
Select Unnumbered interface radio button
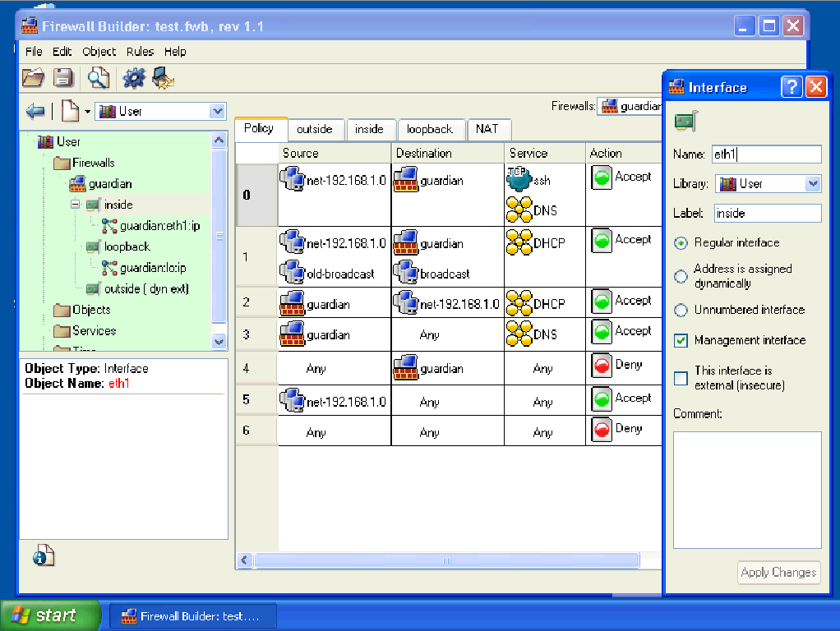(x=681, y=310)
